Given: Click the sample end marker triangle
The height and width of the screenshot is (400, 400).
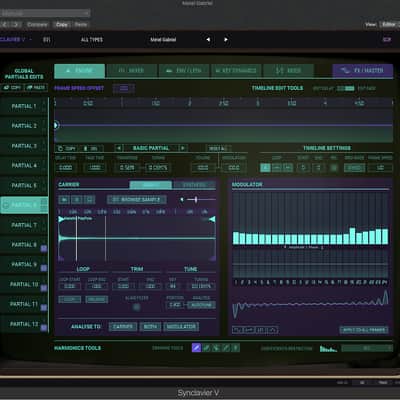Looking at the screenshot, I should coord(212,219).
